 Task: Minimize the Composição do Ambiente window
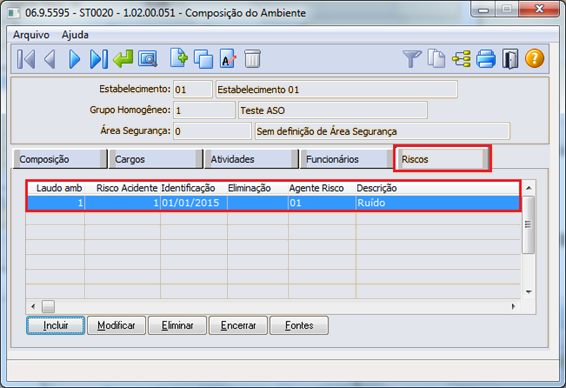[483, 9]
